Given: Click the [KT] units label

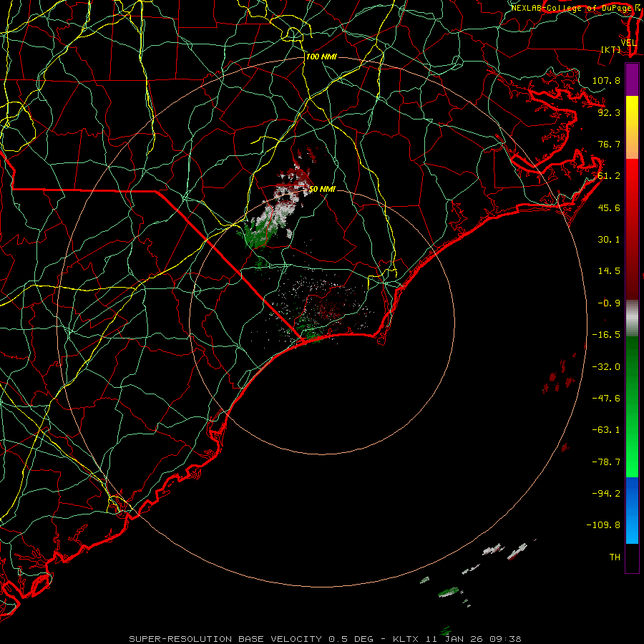Looking at the screenshot, I should pos(610,49).
